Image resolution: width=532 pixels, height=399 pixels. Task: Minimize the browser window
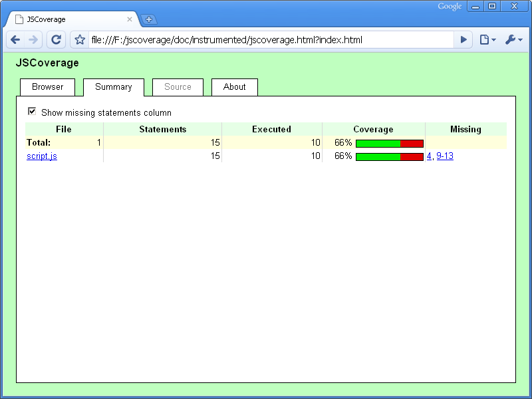pos(475,6)
